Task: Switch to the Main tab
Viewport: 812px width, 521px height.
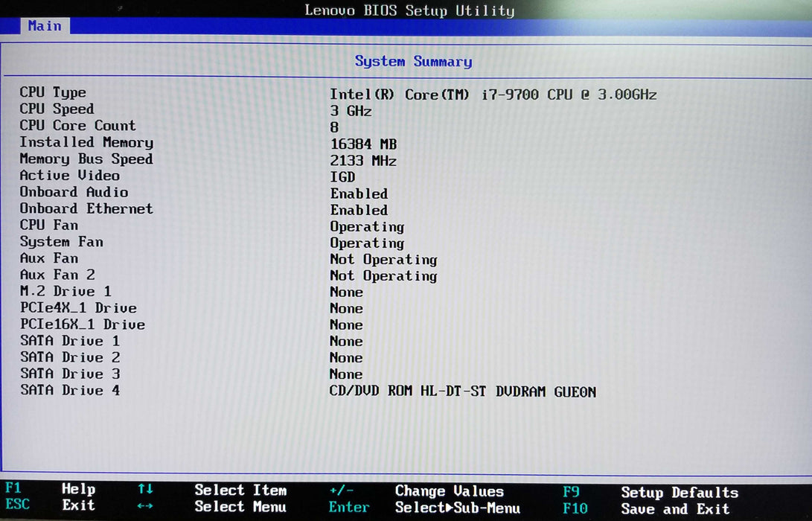Action: (44, 26)
